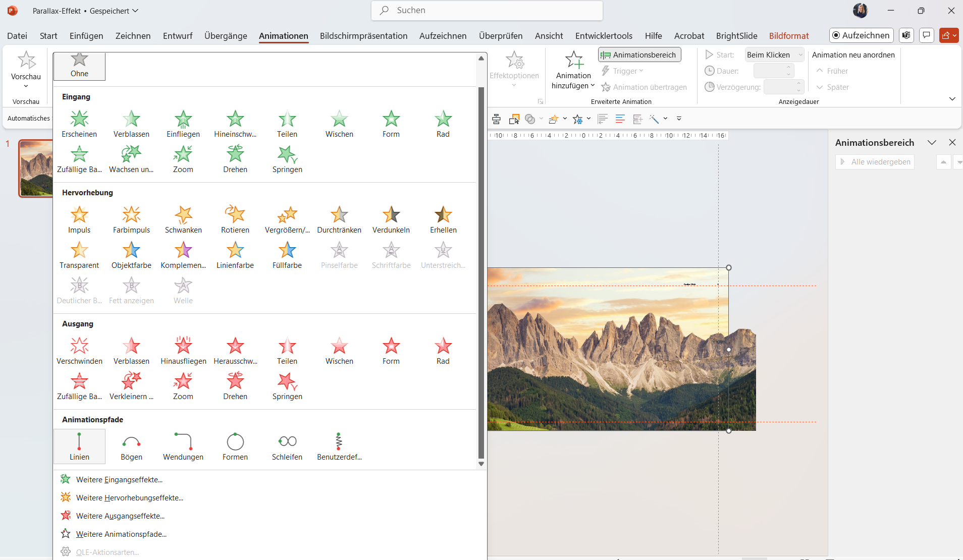Viewport: 963px width, 560px height.
Task: Open the share button dropdown
Action: [949, 35]
